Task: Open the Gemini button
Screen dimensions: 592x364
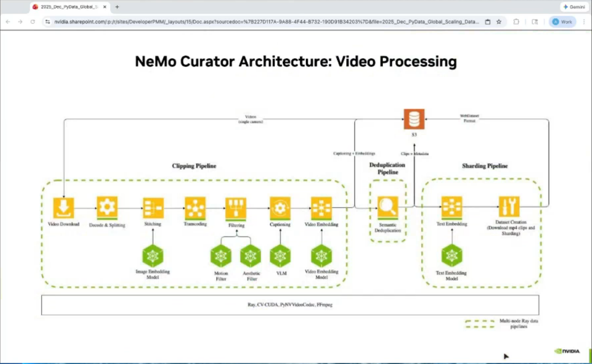Action: coord(574,7)
